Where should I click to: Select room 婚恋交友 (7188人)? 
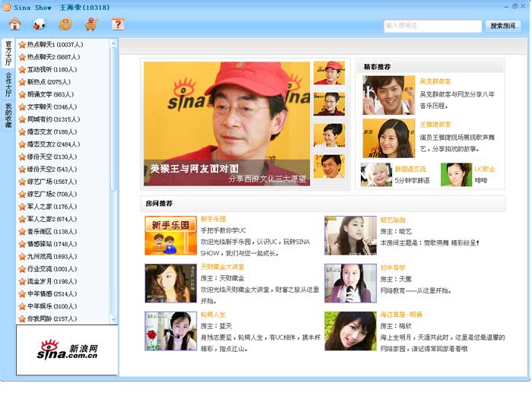tap(52, 131)
